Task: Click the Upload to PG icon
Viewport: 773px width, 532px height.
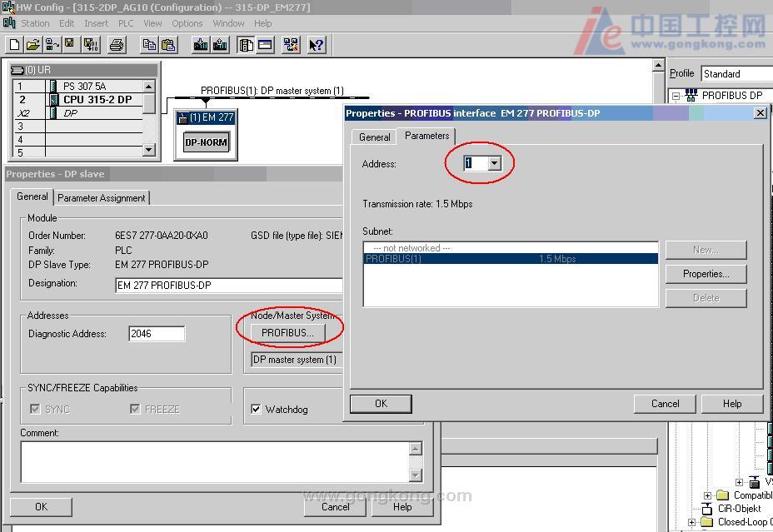Action: (x=220, y=45)
